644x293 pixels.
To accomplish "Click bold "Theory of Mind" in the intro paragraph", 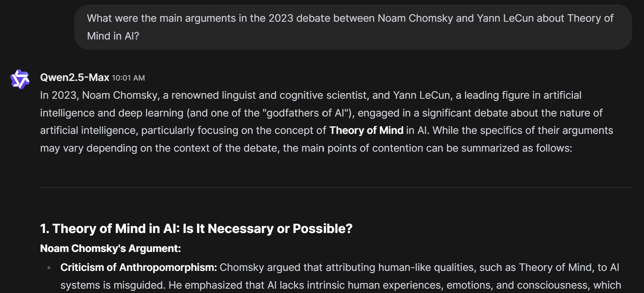I will (366, 130).
